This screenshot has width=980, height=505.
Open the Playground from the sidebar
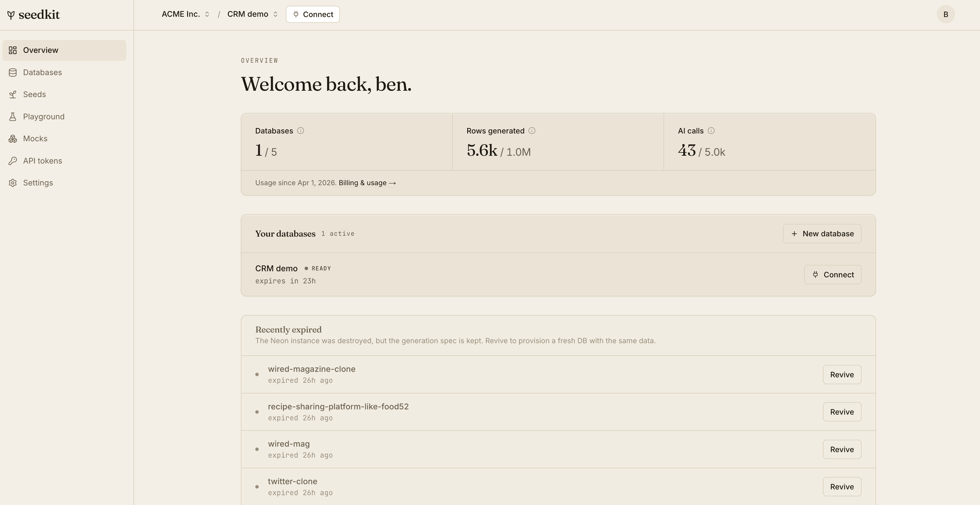pos(43,116)
